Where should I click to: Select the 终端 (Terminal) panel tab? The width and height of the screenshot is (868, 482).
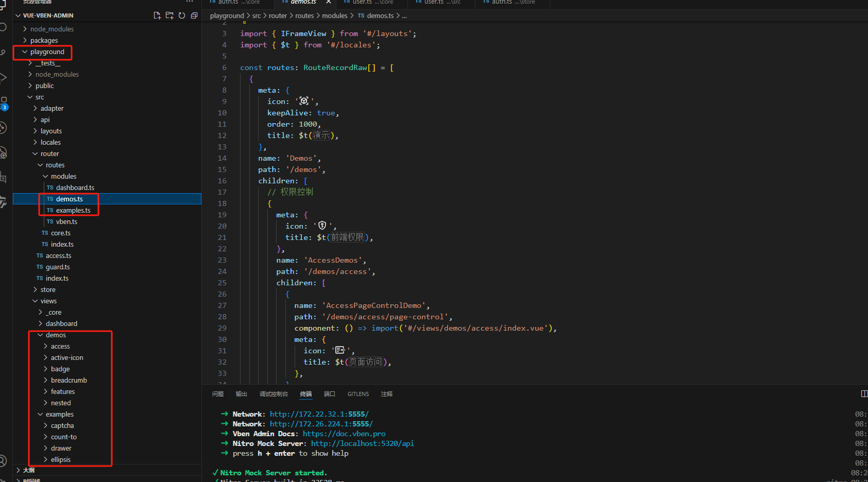(x=306, y=394)
